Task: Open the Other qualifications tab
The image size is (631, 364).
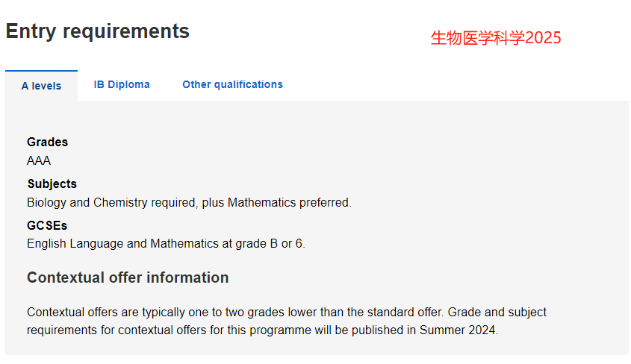Action: pyautogui.click(x=232, y=84)
